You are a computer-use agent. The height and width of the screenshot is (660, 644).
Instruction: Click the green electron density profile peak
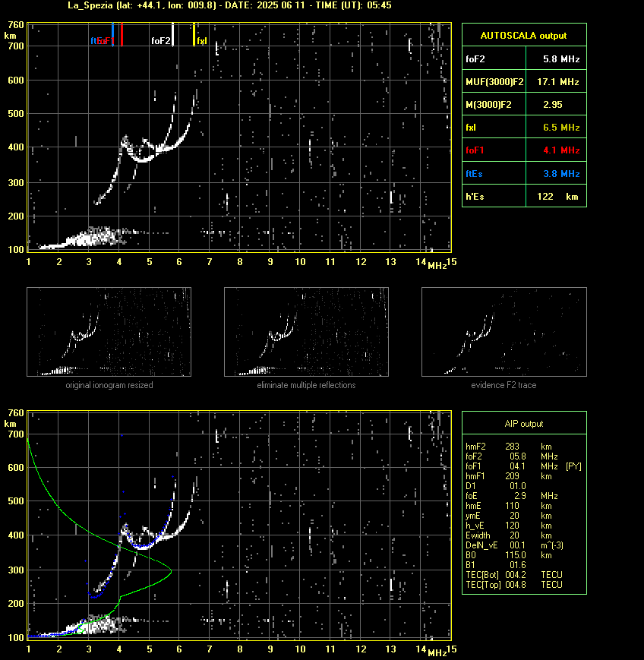170,571
